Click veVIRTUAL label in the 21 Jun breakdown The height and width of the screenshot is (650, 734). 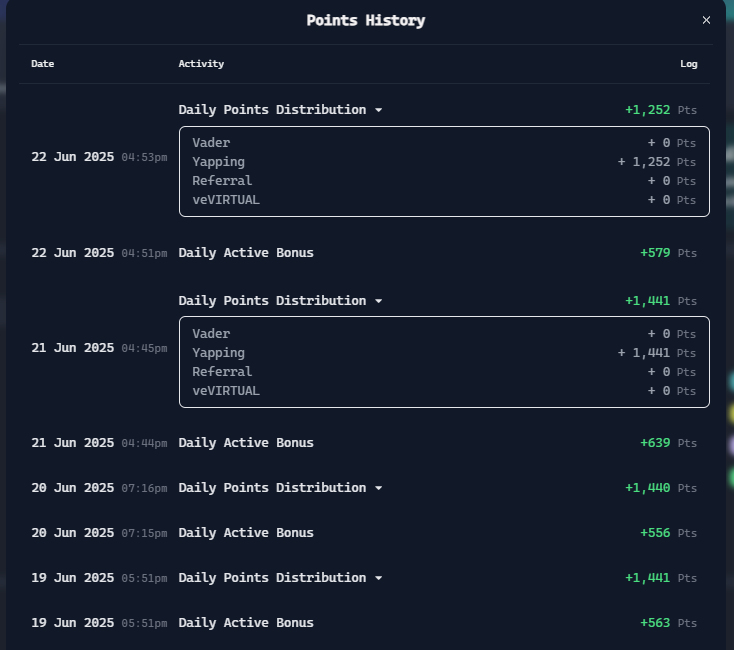(226, 391)
